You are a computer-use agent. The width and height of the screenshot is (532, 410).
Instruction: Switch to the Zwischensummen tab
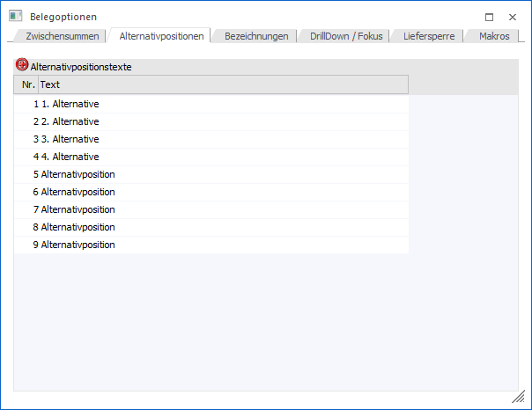(62, 36)
